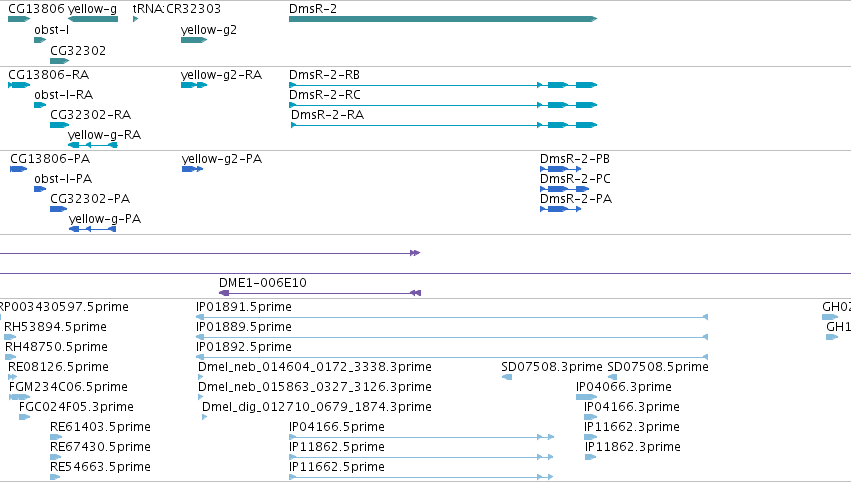Select the IP11662.5prime label
The image size is (851, 482).
pyautogui.click(x=336, y=467)
